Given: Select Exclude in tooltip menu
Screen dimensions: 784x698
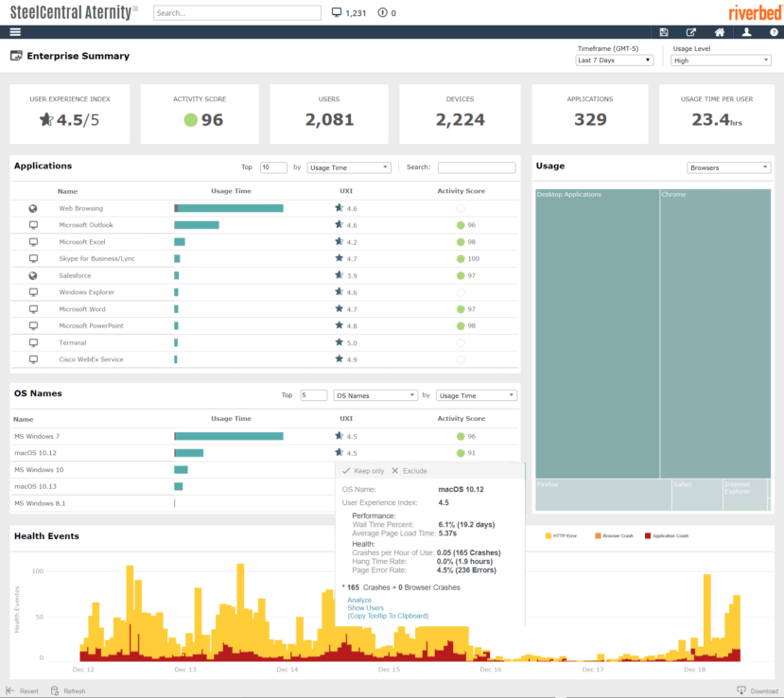Looking at the screenshot, I should (415, 471).
